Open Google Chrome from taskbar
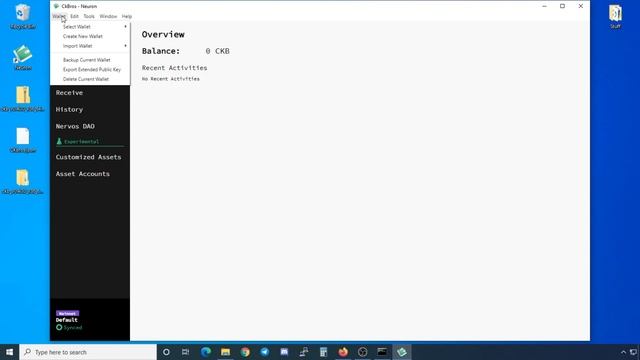The image size is (640, 360). [x=245, y=352]
